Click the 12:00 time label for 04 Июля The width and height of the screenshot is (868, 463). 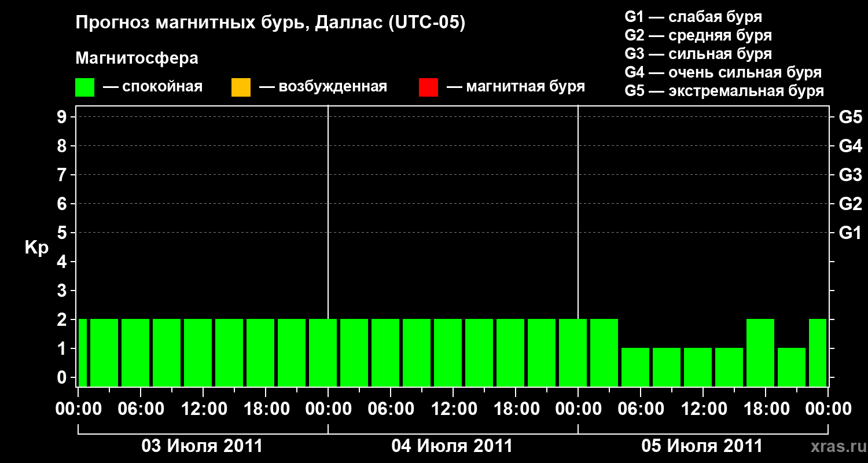[x=453, y=409]
